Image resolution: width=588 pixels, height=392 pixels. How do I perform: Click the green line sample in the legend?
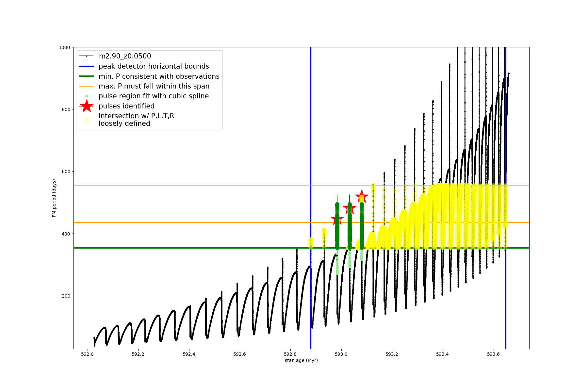(x=87, y=76)
